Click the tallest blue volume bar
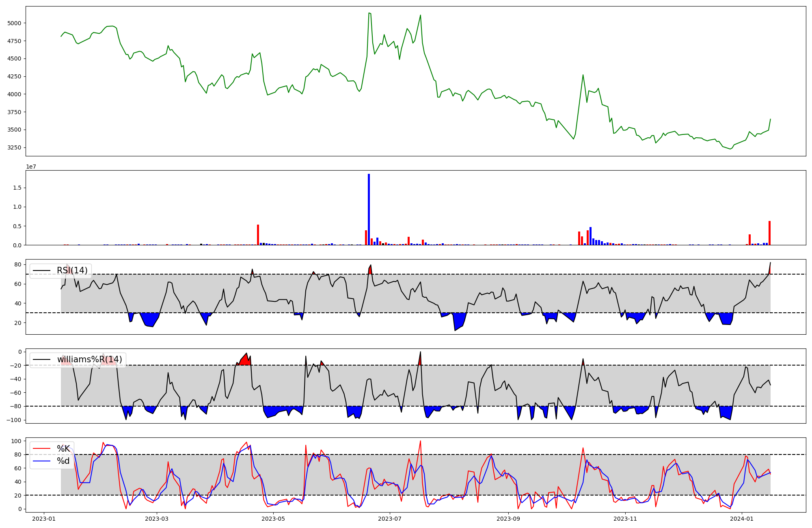Viewport: 812px width, 528px height. point(369,209)
